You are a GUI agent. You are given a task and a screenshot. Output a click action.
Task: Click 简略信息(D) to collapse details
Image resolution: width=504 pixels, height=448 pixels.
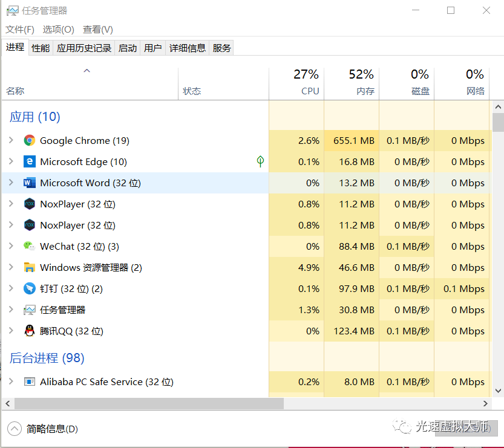[x=52, y=429]
